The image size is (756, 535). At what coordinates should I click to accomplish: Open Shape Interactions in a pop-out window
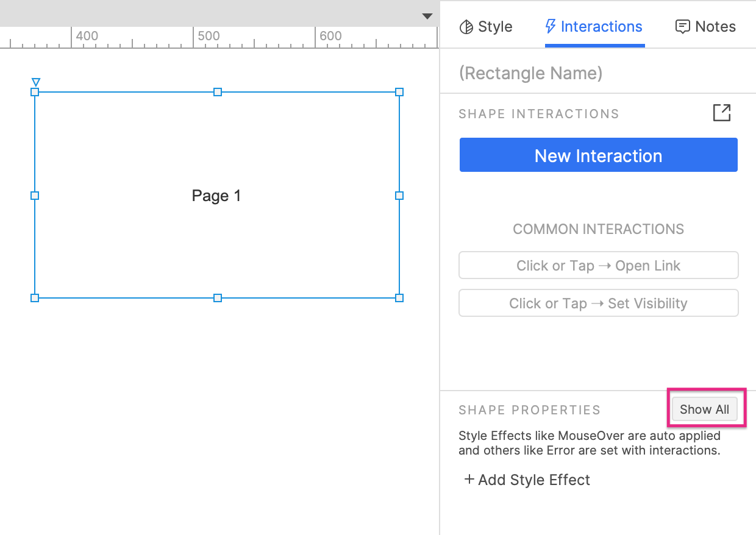(x=721, y=113)
